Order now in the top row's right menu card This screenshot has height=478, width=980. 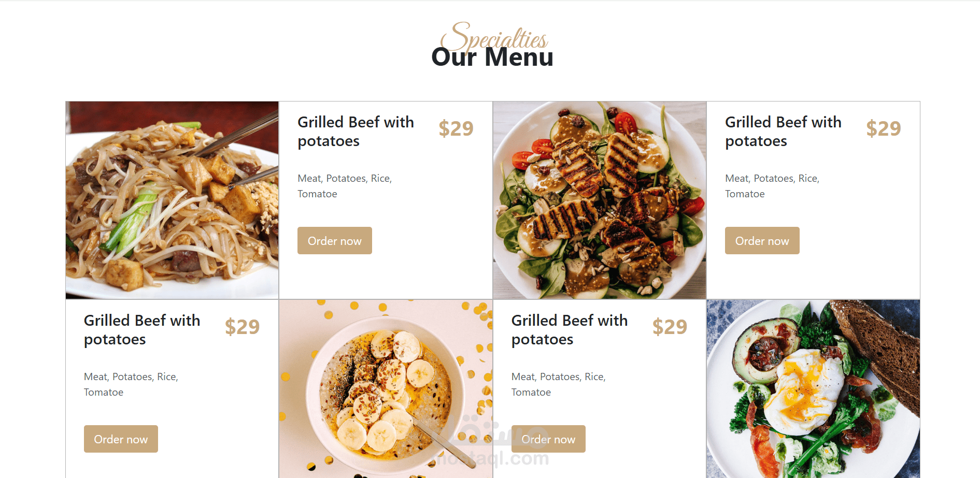pos(762,240)
